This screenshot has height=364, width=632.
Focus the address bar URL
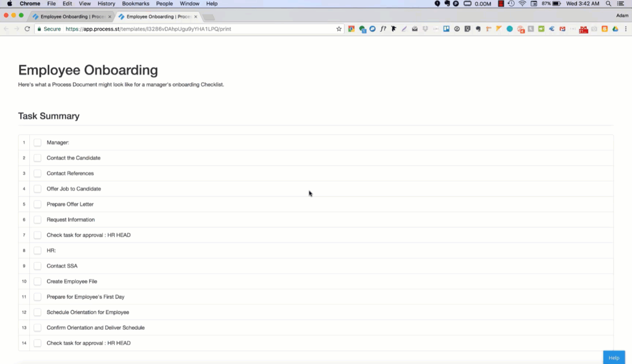point(148,29)
